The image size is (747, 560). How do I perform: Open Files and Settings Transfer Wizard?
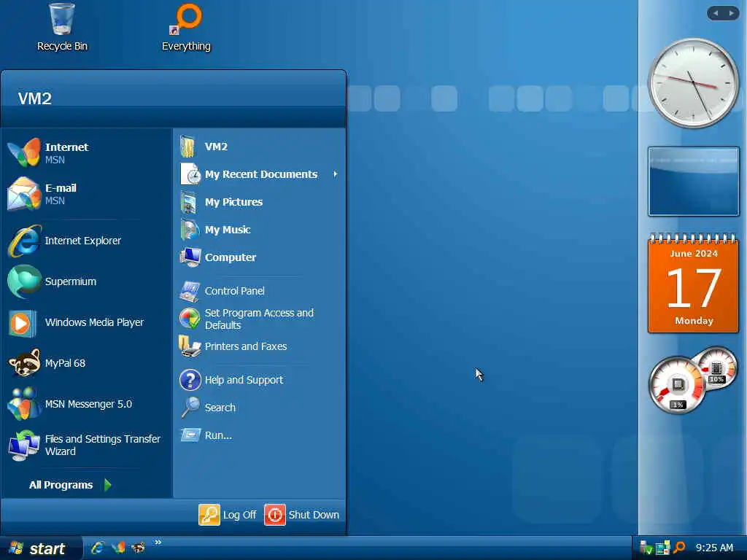pos(87,446)
